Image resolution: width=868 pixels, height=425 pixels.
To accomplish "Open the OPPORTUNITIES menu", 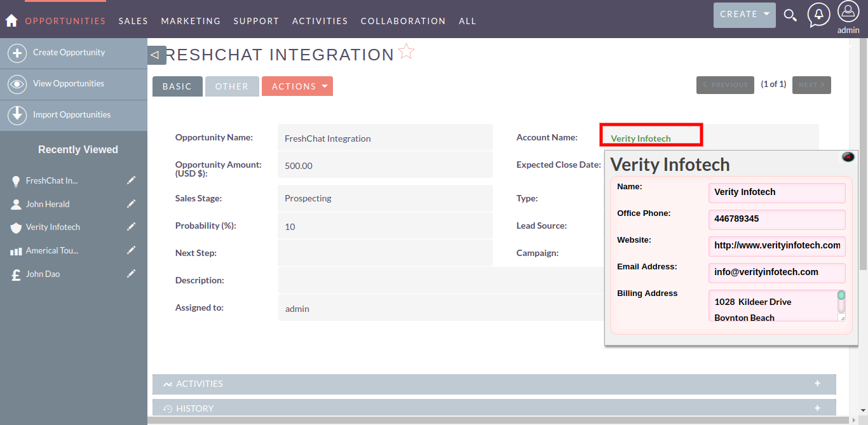I will (x=65, y=21).
